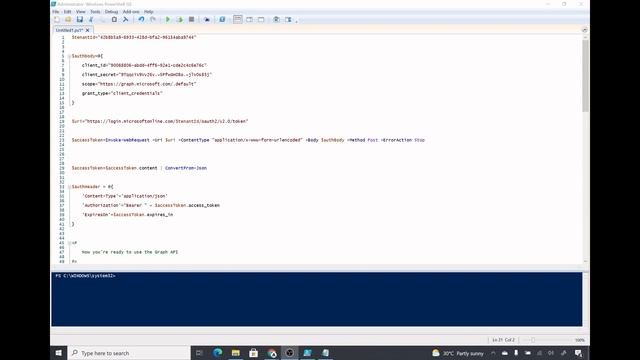
Task: Open the Debug menu
Action: tap(111, 12)
